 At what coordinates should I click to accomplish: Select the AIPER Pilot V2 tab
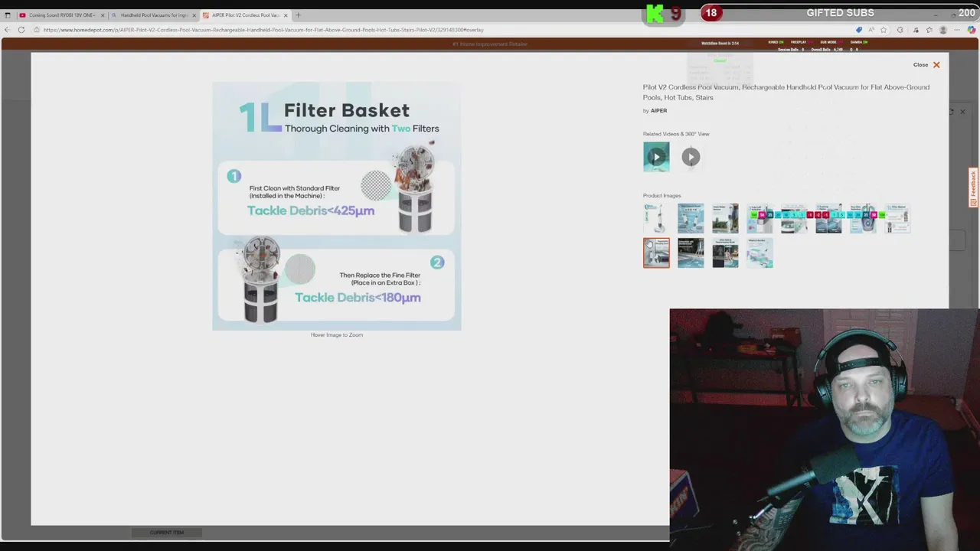tap(245, 15)
